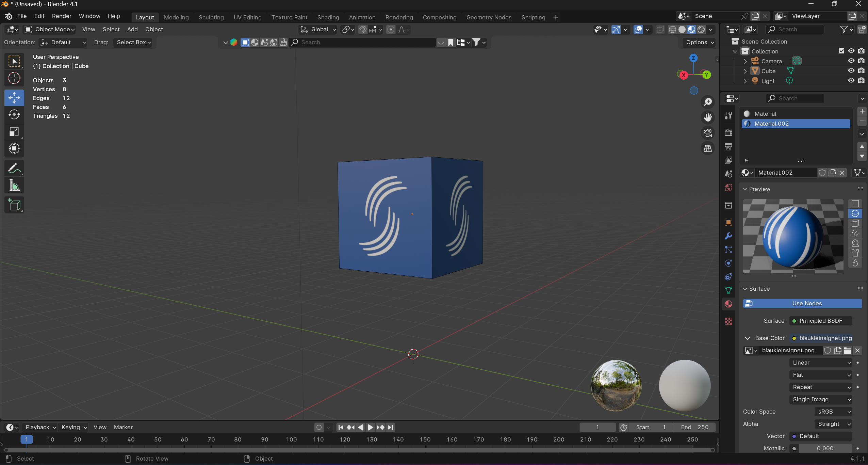Viewport: 868px width, 465px height.
Task: Click the Annotate pencil tool
Action: [14, 168]
